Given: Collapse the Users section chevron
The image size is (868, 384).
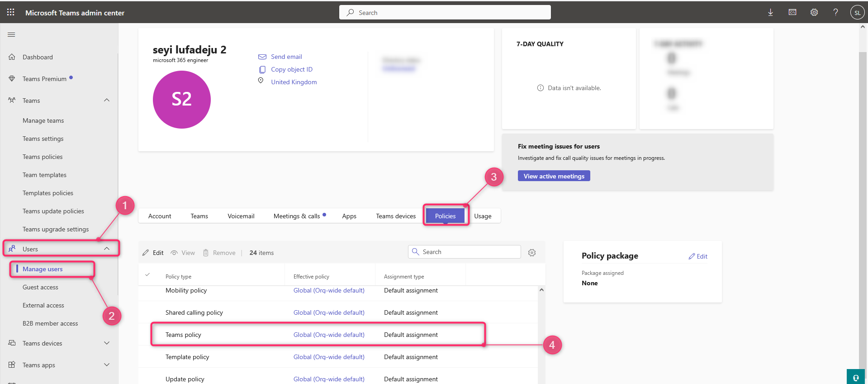Looking at the screenshot, I should tap(107, 249).
